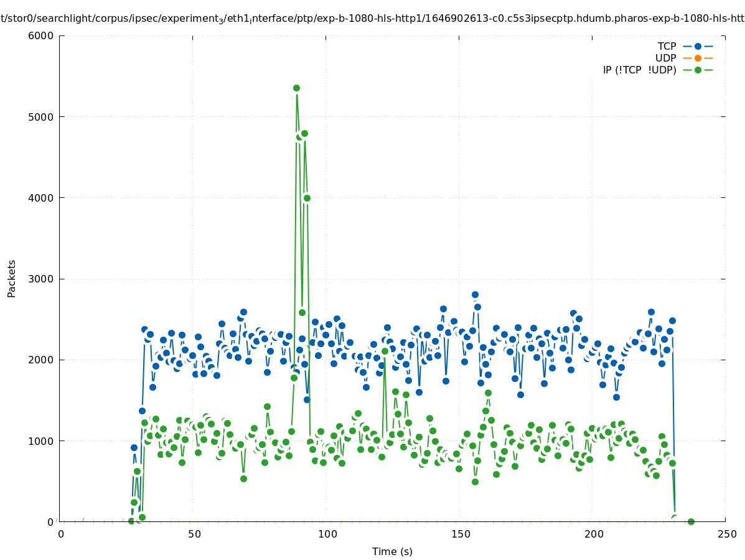Click the 3000 y-axis tick label
Screen dimensions: 745x560
(x=41, y=279)
